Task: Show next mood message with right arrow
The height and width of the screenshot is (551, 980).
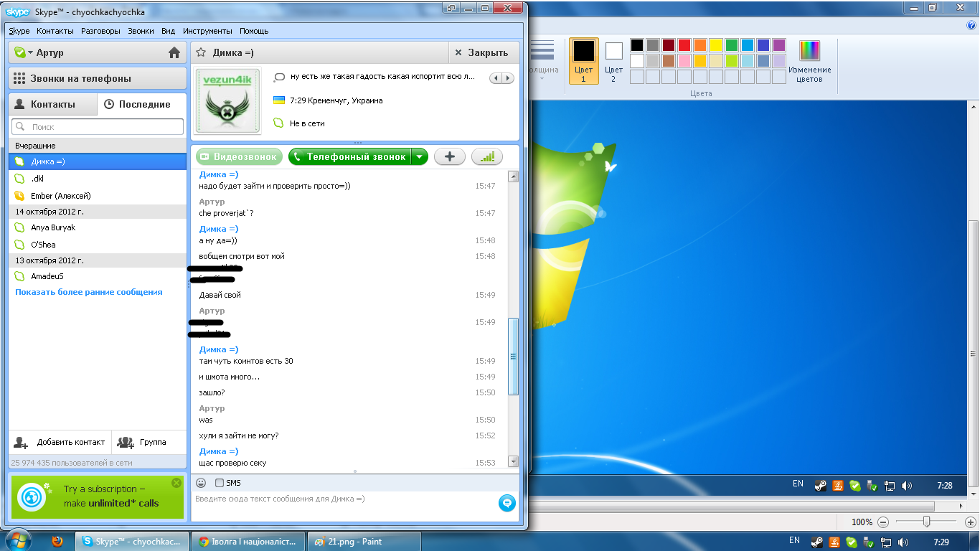Action: point(508,77)
